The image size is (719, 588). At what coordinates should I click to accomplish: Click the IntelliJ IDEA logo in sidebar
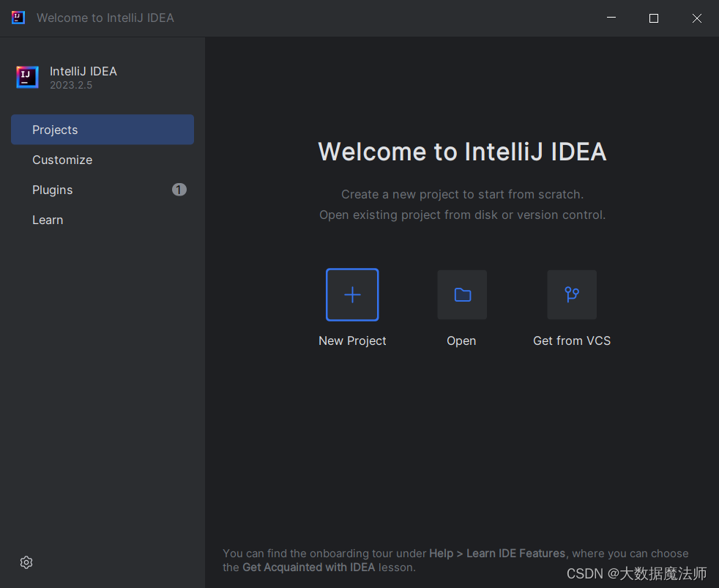(28, 77)
